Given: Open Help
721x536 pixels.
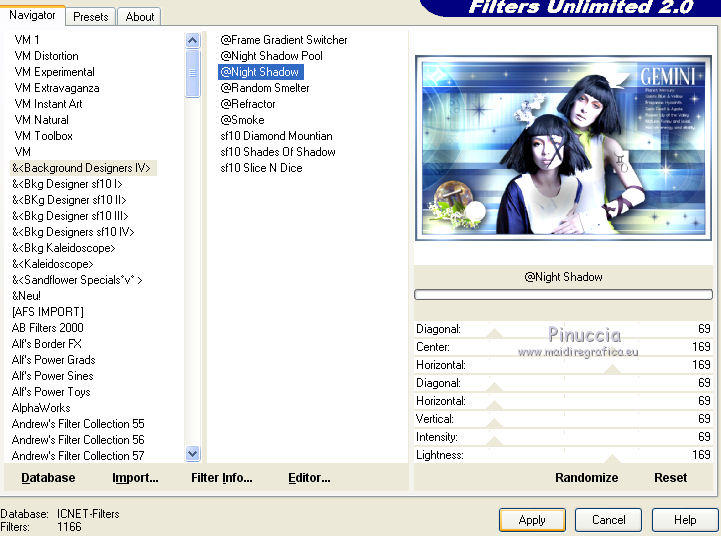Looking at the screenshot, I should [x=685, y=520].
